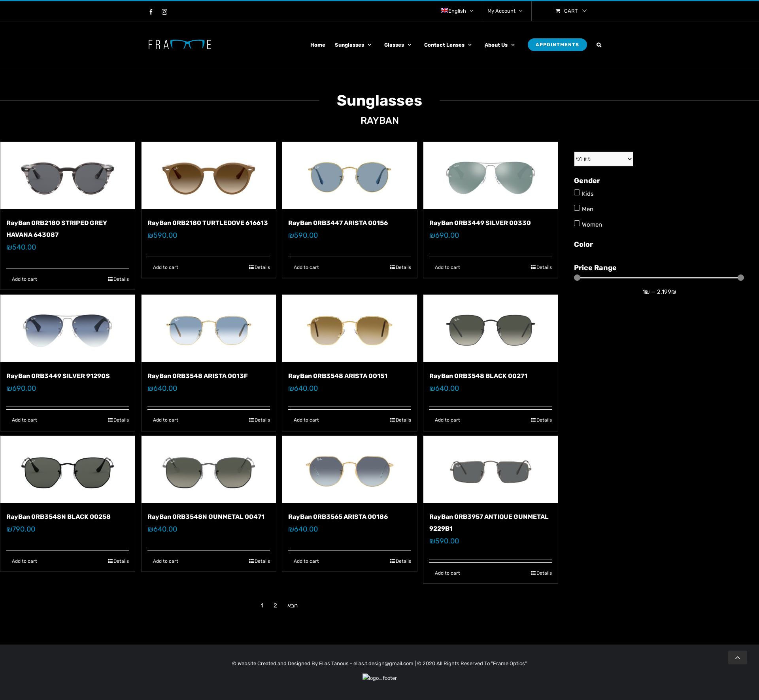
Task: Tick the Men gender checkbox
Action: point(577,208)
